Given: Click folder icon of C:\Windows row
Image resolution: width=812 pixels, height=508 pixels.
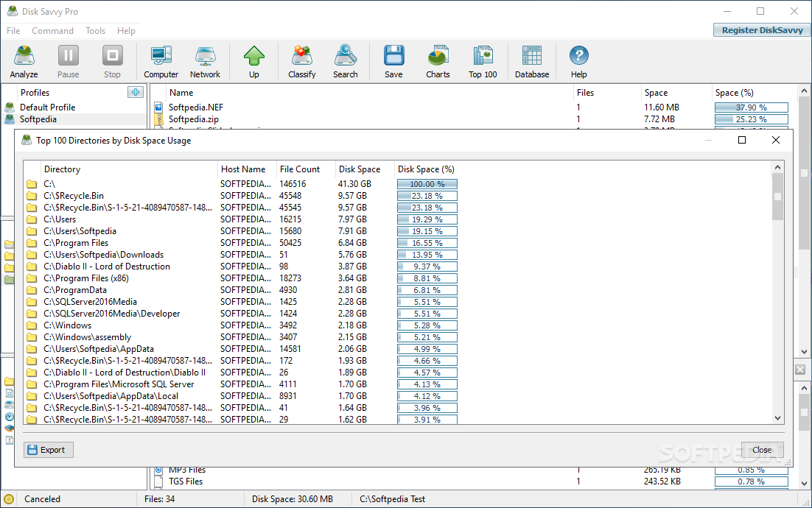Looking at the screenshot, I should coord(32,325).
